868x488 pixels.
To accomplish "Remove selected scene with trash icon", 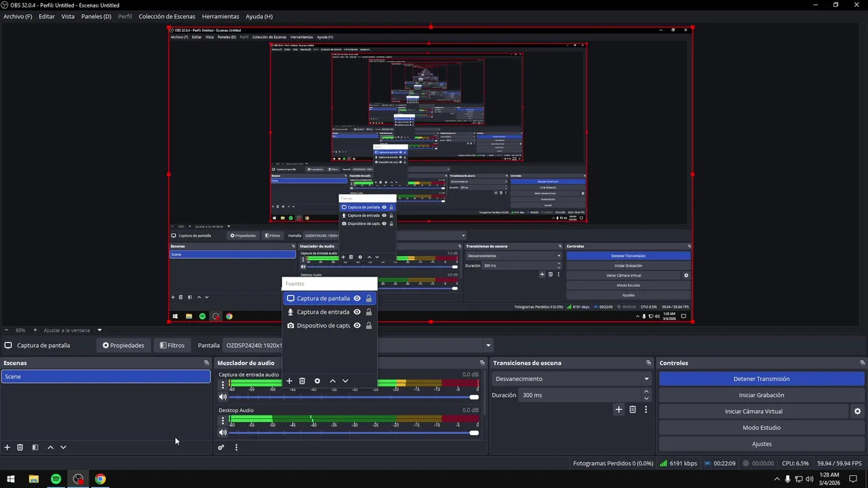I will [20, 447].
